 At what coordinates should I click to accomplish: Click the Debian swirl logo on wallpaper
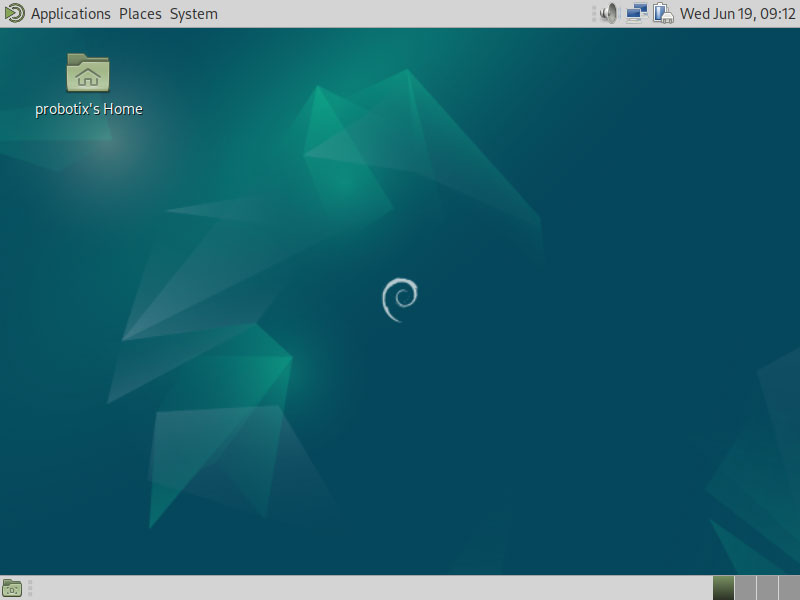400,300
